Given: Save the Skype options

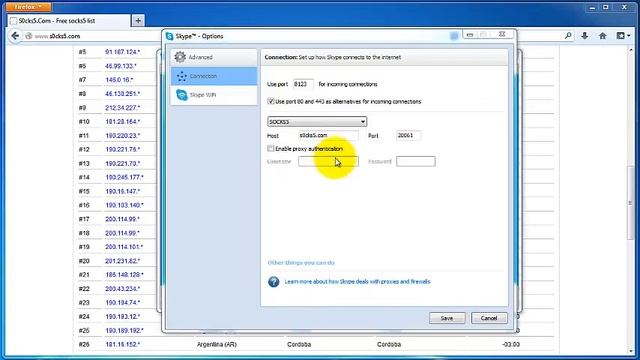Looking at the screenshot, I should point(447,318).
